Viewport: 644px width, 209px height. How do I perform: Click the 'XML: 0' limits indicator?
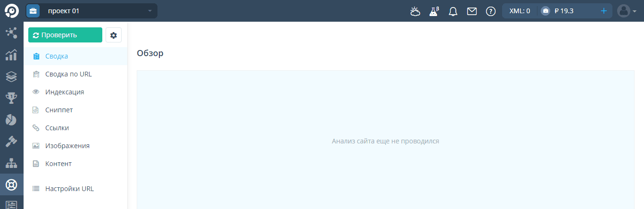520,11
